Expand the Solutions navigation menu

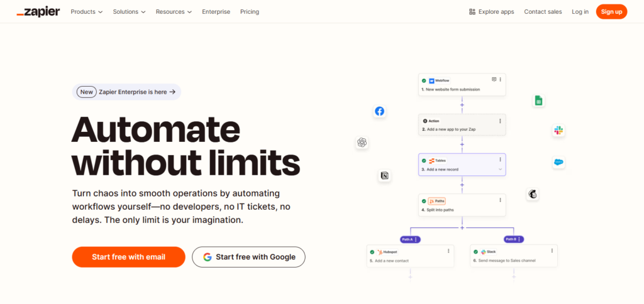point(129,11)
